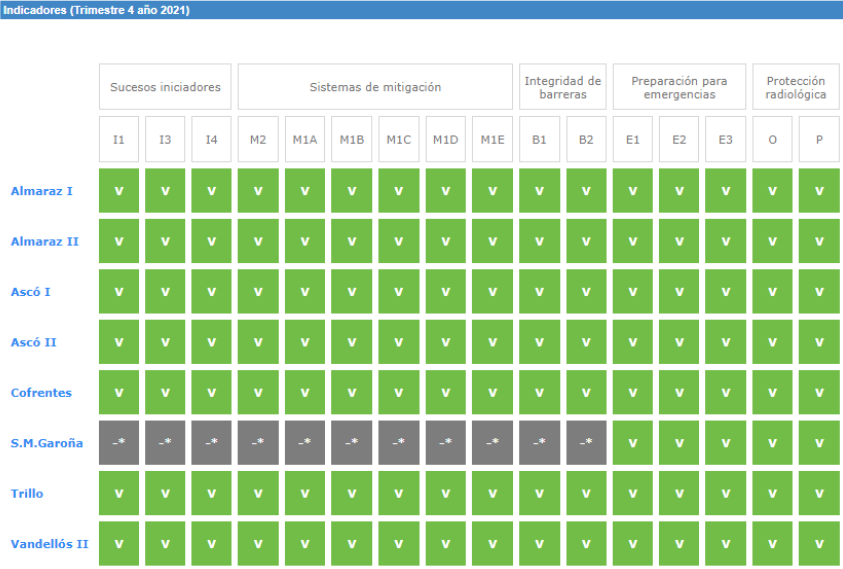
Task: Open the Cofrentes plant link
Action: point(41,392)
